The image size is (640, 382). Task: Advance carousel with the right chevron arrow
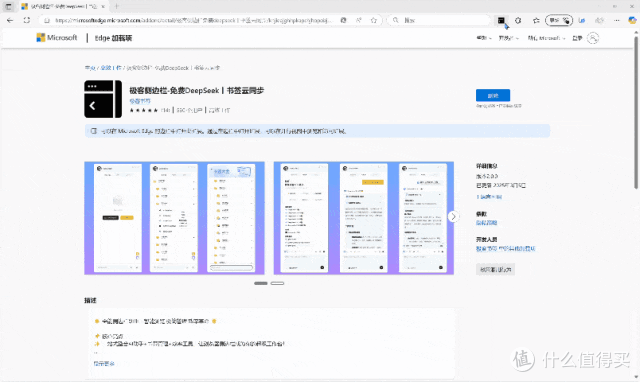tap(453, 217)
